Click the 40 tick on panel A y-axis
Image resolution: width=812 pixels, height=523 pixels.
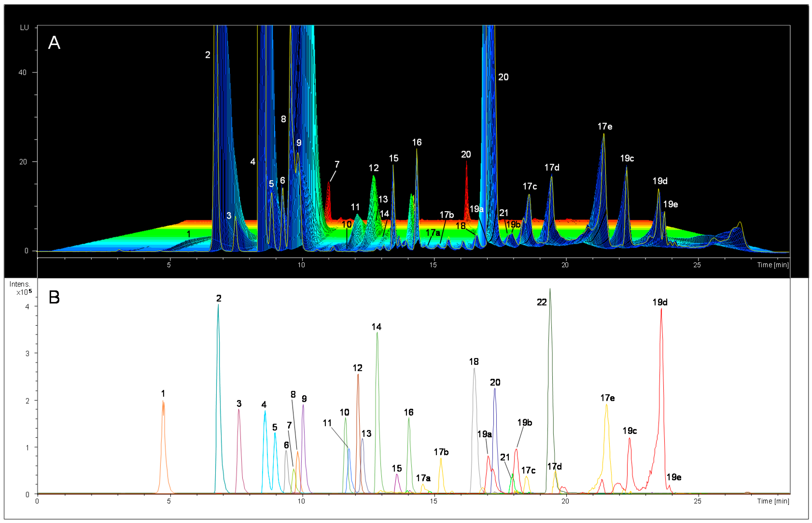22,72
